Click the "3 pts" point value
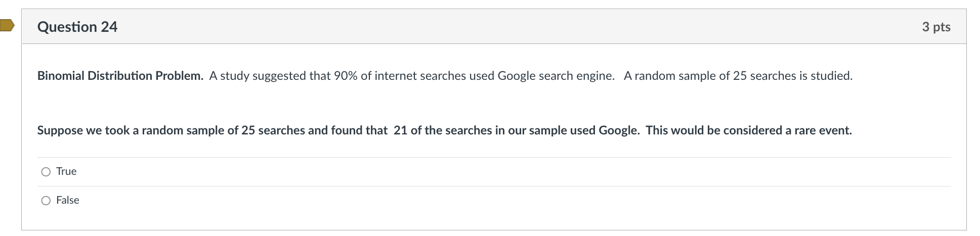This screenshot has width=980, height=236. [935, 27]
